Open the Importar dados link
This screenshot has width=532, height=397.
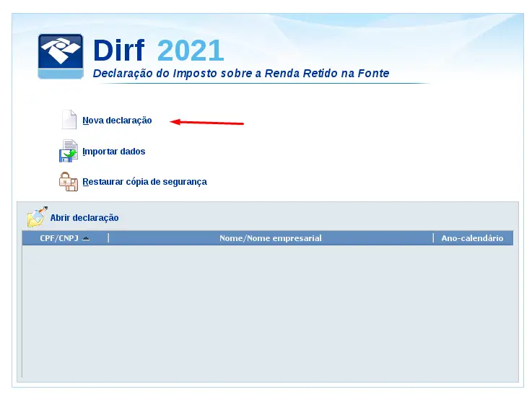pyautogui.click(x=113, y=152)
